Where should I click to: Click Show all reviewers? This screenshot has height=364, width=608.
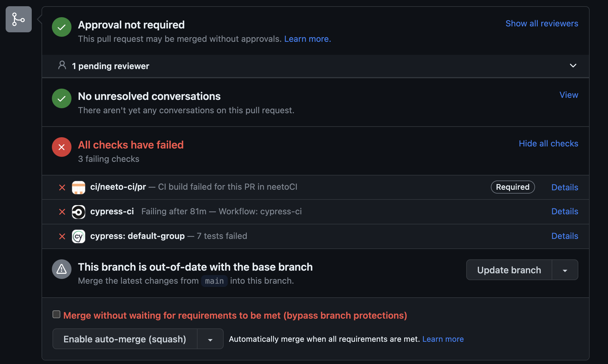coord(542,23)
